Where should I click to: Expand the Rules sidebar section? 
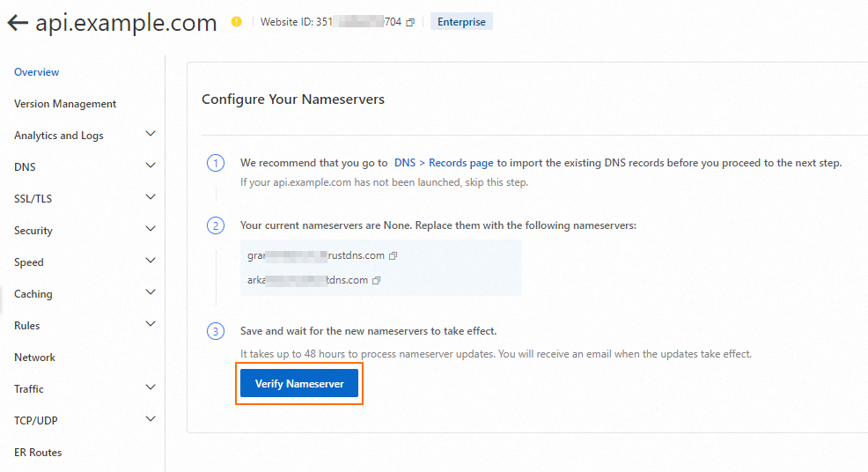pos(151,325)
